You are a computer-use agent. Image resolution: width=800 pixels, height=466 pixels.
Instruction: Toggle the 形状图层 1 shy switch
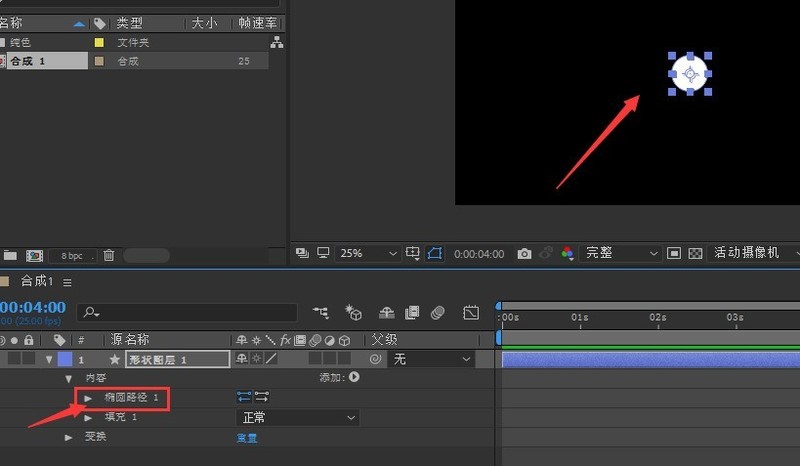[241, 359]
